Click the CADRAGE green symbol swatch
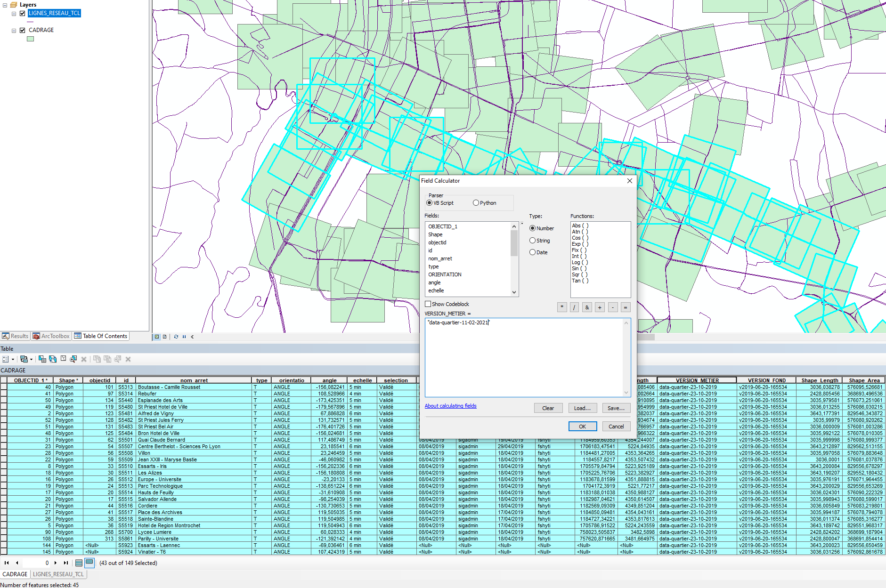The height and width of the screenshot is (588, 886). (31, 39)
